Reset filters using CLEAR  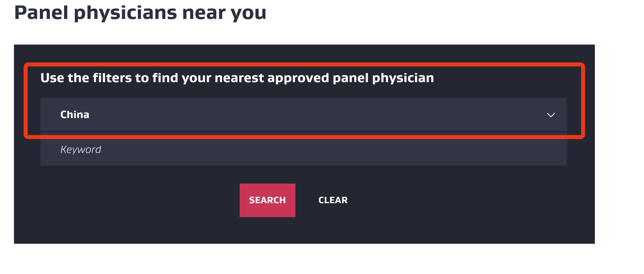tap(333, 200)
